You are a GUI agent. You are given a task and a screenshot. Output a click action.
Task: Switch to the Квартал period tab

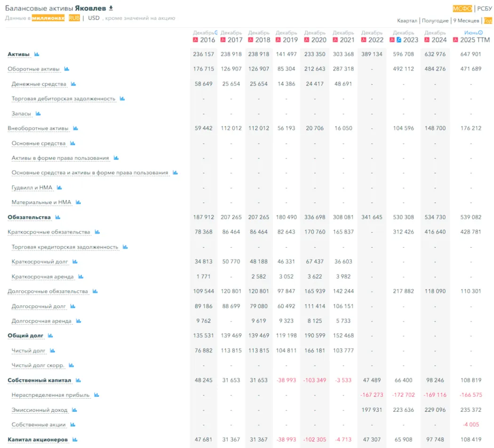[x=407, y=21]
